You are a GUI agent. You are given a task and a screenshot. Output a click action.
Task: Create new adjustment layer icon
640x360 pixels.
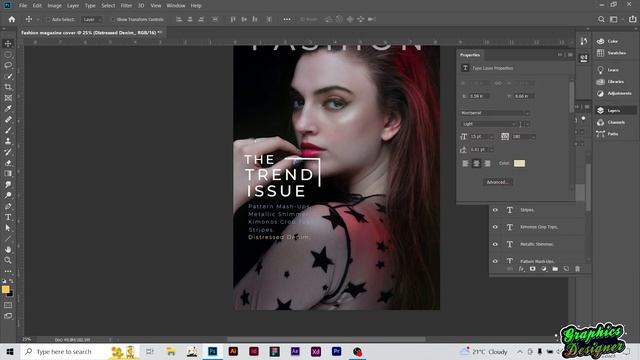544,269
